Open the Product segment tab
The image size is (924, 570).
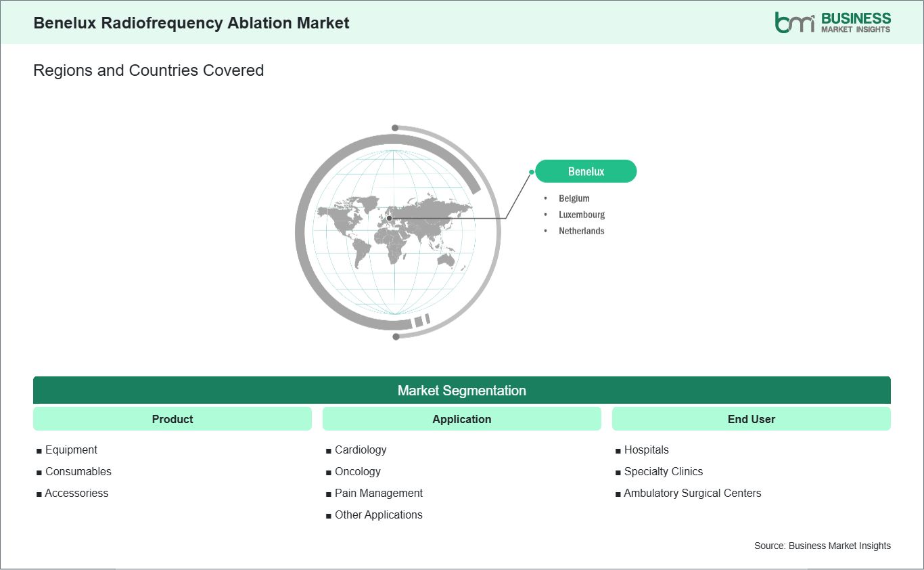172,419
